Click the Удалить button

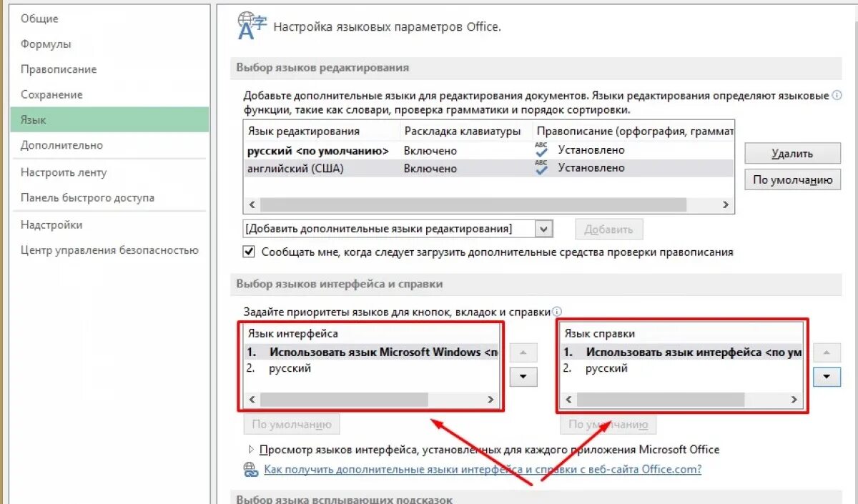click(x=792, y=154)
